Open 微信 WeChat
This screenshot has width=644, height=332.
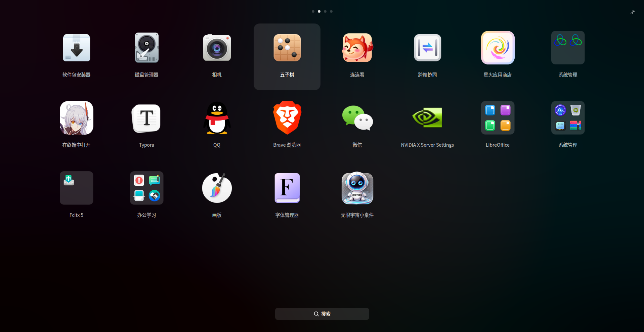(x=357, y=118)
